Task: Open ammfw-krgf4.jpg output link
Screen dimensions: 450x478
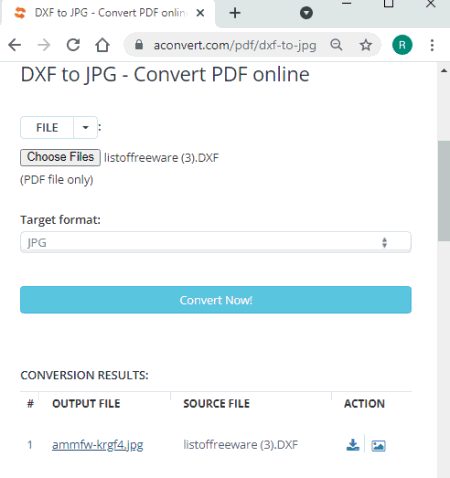Action: pos(98,445)
